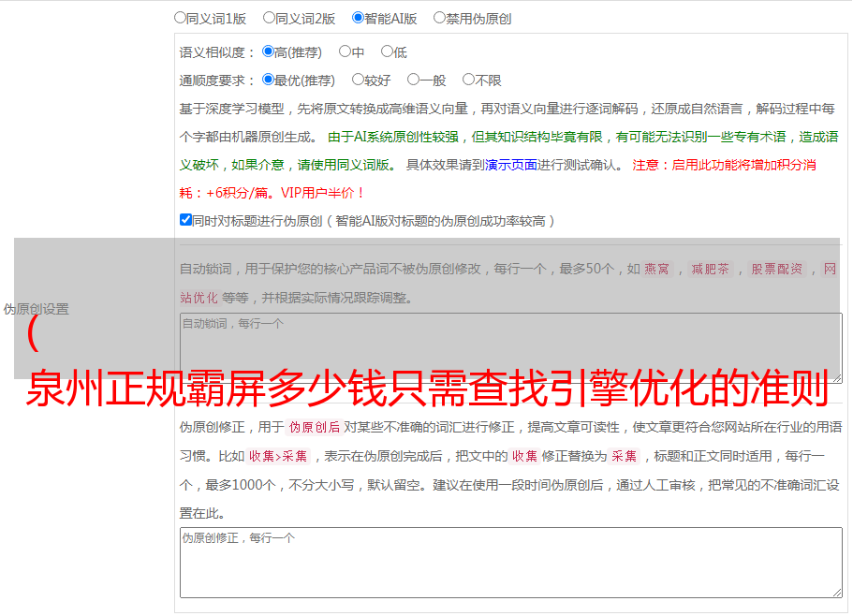Click the 语义相似度 label
Image resolution: width=853 pixels, height=616 pixels.
click(216, 52)
